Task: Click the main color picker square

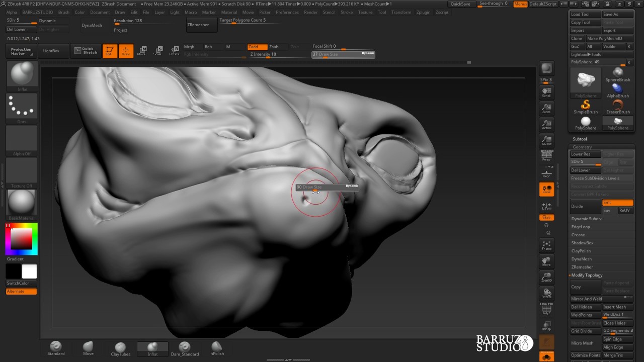Action: 21,239
